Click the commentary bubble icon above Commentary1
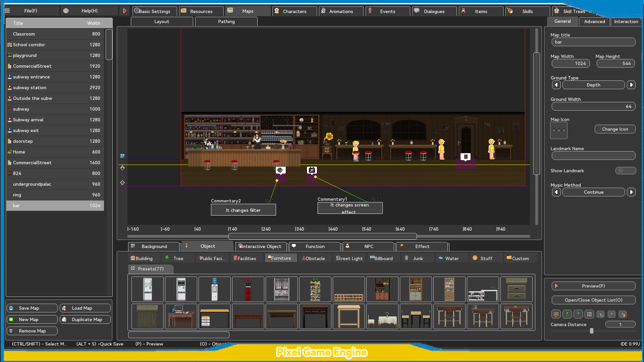Screen dimensions: 644x362 point(312,171)
